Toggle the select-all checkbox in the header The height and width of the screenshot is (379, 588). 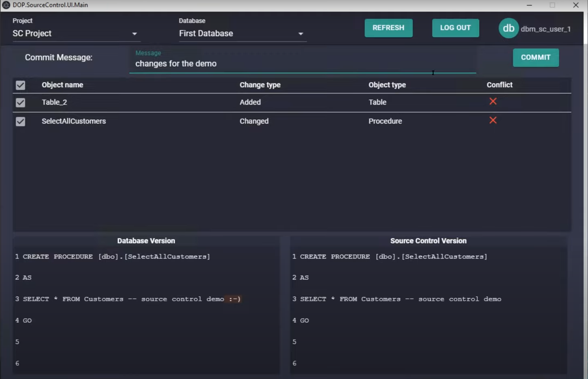click(x=20, y=85)
